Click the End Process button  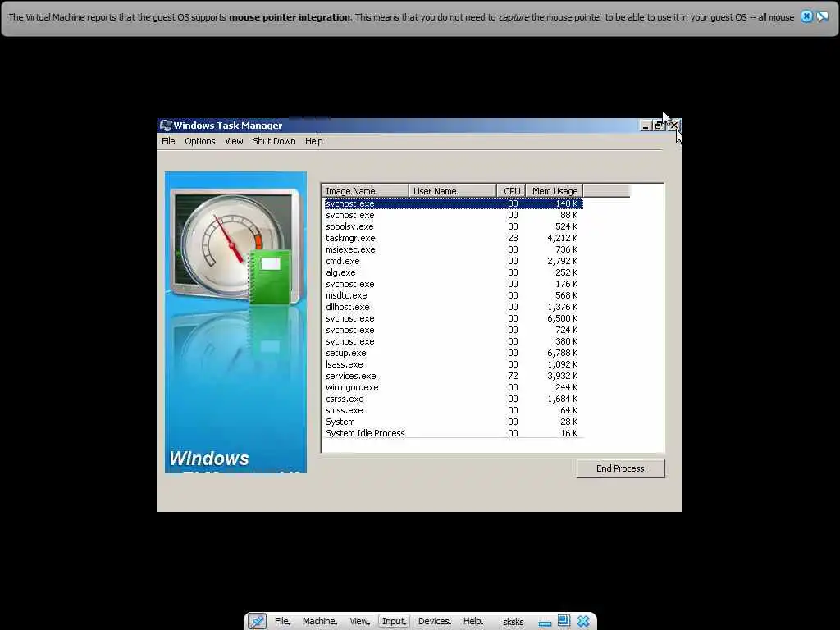[x=620, y=468]
